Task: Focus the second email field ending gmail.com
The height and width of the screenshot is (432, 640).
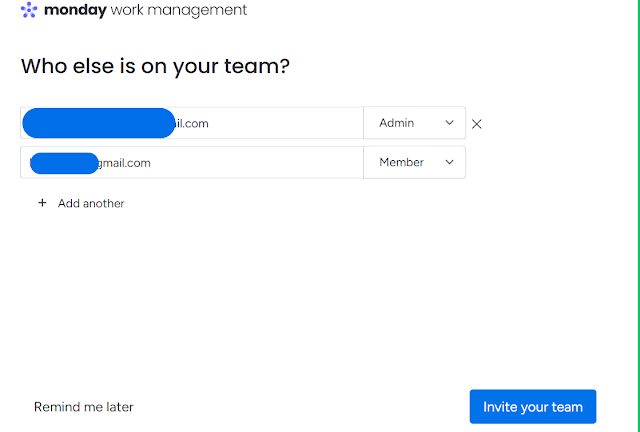Action: 192,162
